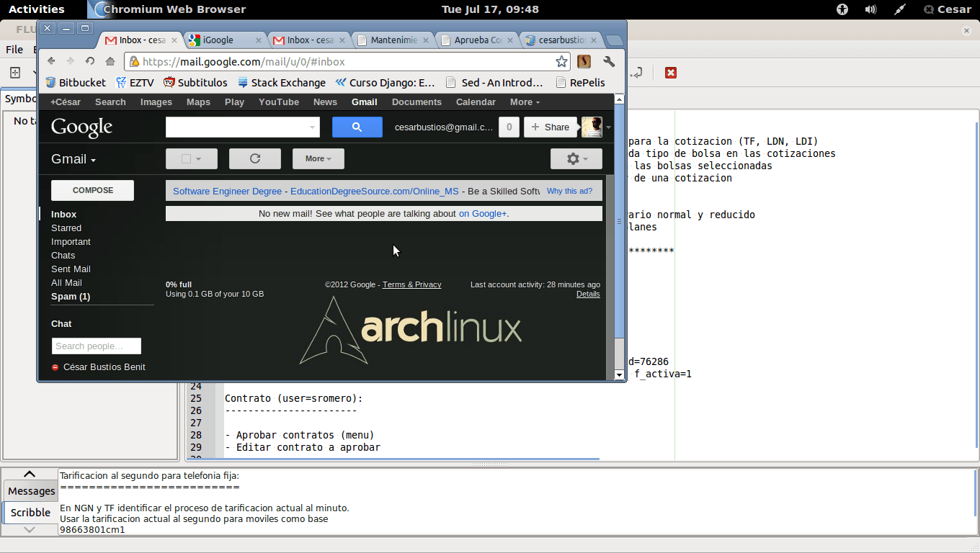This screenshot has width=980, height=553.
Task: Open the Chromium home page button
Action: pos(110,62)
